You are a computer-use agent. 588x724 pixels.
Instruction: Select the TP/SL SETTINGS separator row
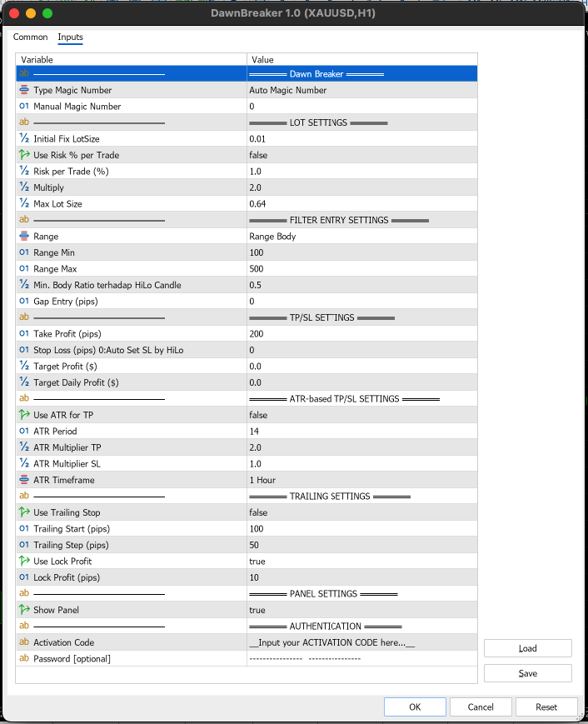coord(247,317)
